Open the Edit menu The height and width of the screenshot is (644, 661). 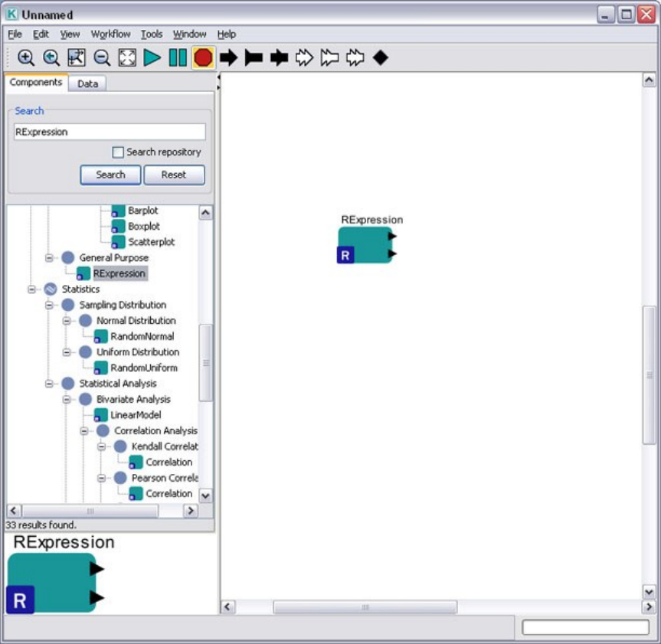click(41, 34)
